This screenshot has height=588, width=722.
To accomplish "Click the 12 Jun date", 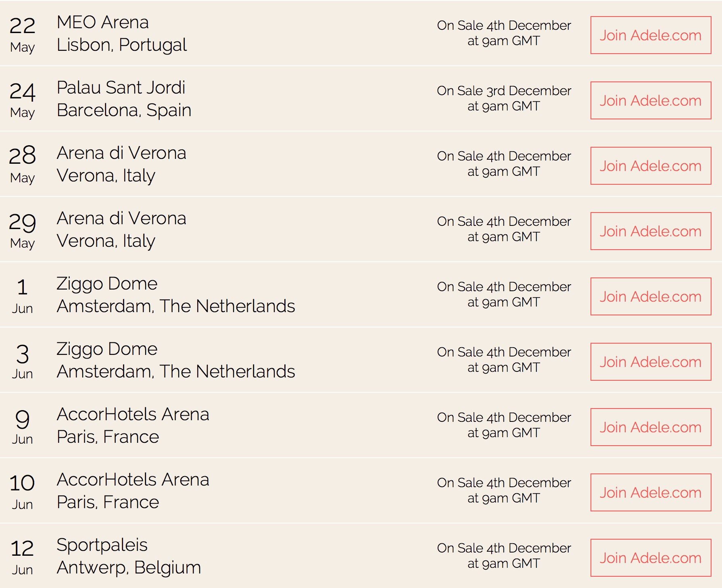I will [22, 557].
